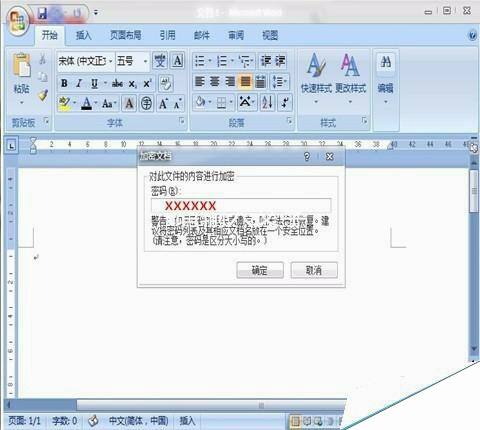Open the font name combo box 宋体

[x=85, y=61]
